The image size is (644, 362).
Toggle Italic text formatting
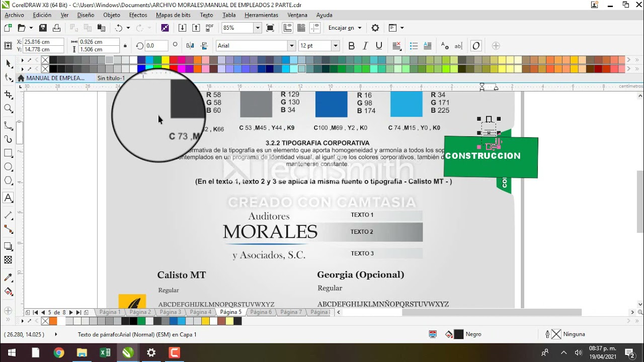tap(365, 46)
